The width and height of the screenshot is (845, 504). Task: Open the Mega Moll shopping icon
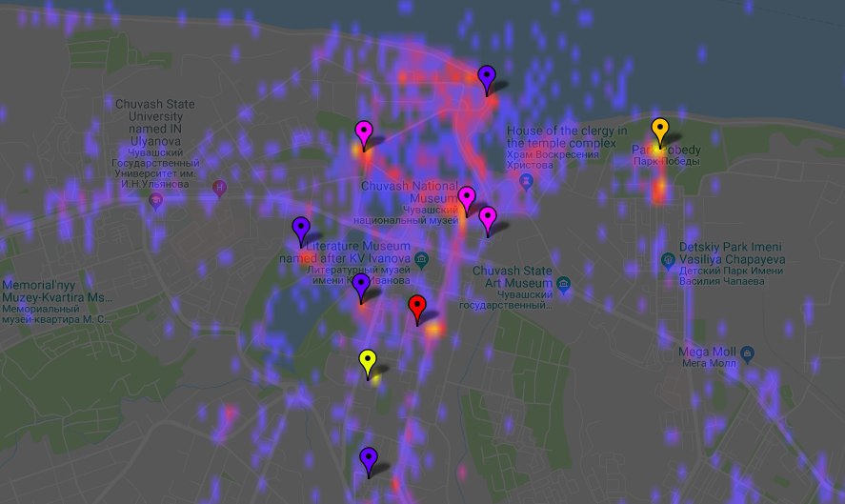point(747,353)
